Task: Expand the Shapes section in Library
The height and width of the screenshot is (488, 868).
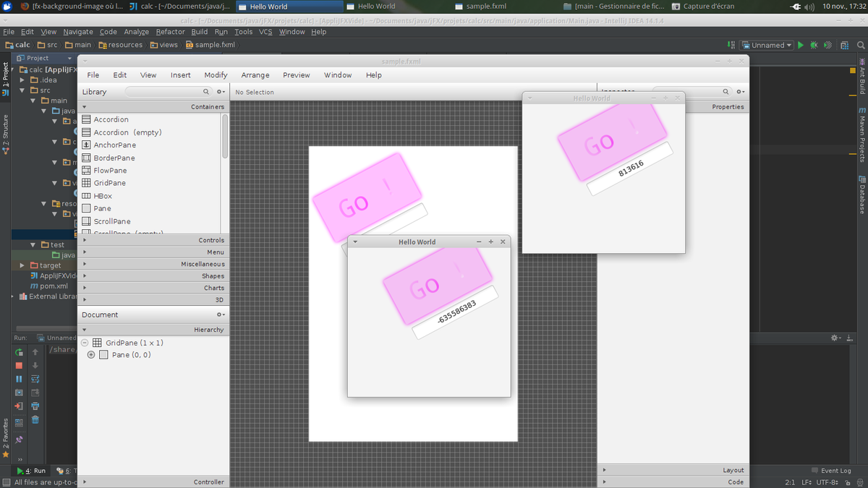Action: click(153, 276)
